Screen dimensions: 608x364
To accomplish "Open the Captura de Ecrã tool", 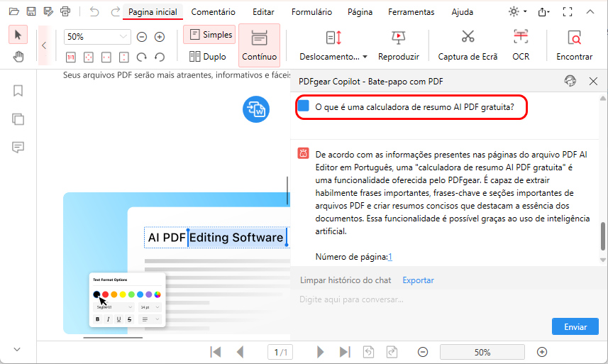I will pos(468,45).
